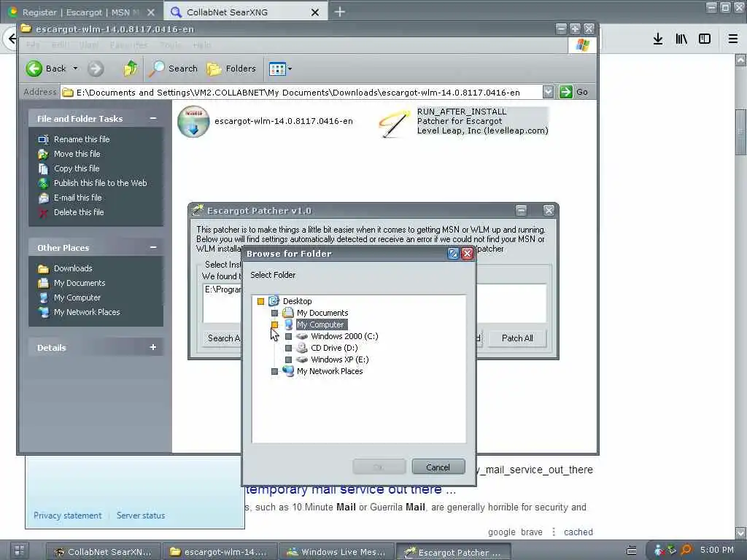Image resolution: width=747 pixels, height=560 pixels.
Task: Expand the Windows XP (E:) node
Action: click(288, 359)
